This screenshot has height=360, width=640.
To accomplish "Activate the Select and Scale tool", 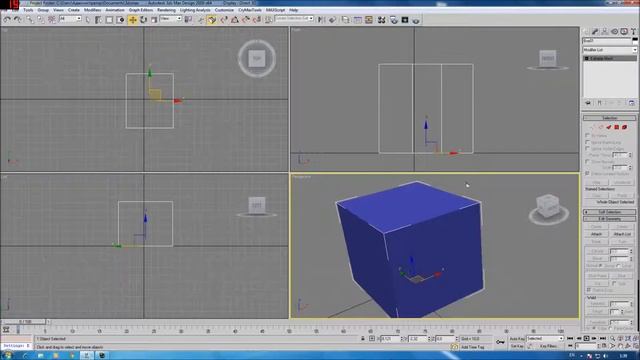I will pos(154,20).
